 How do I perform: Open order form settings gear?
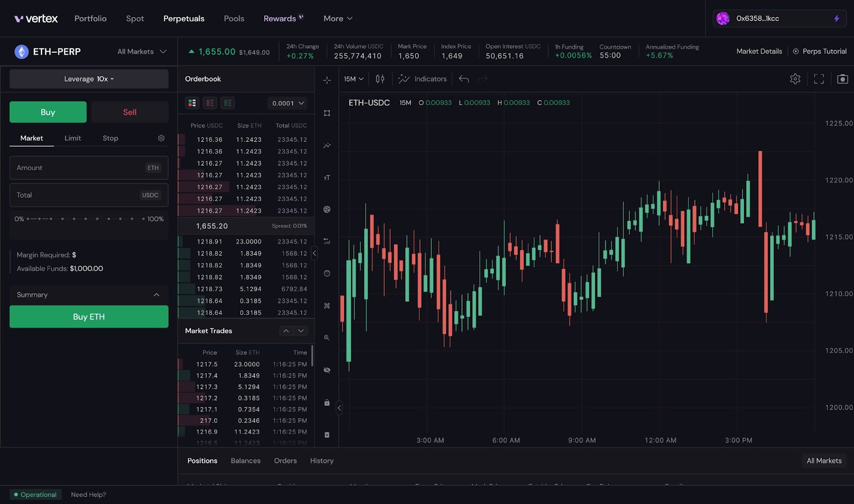(x=161, y=138)
